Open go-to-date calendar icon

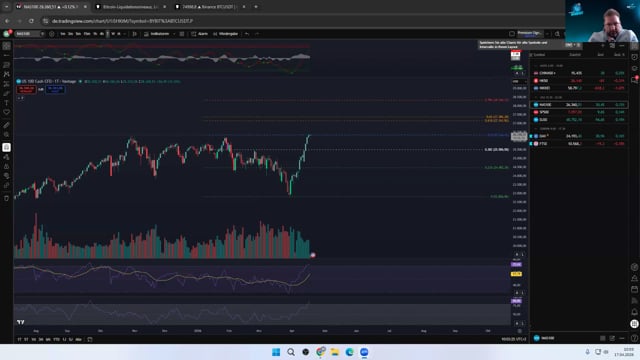coord(90,339)
